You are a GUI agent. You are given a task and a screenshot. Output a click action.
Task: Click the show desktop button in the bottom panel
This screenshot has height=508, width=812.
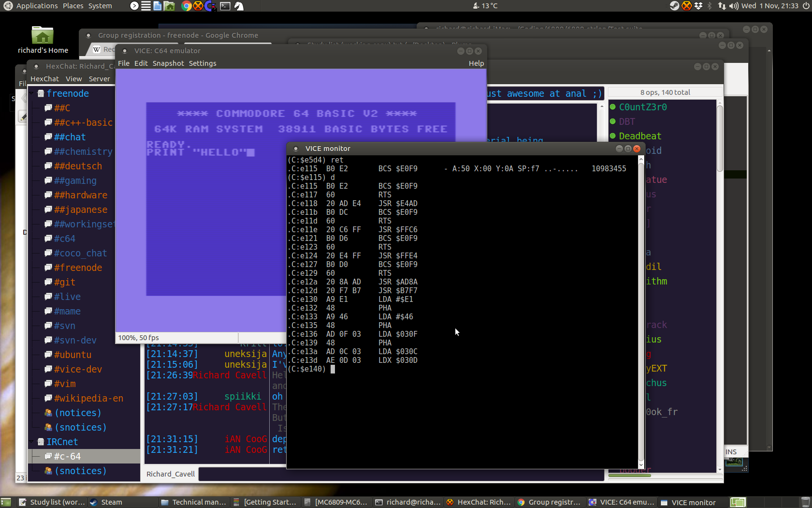6,502
